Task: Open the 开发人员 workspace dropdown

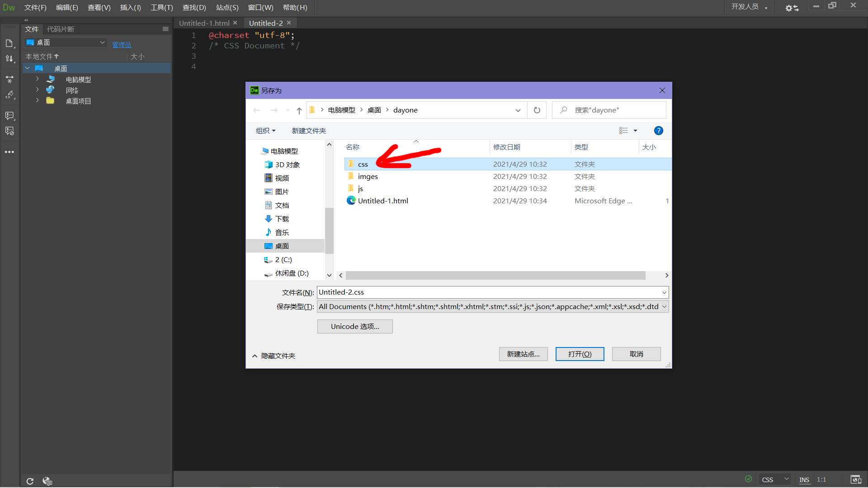Action: (749, 7)
